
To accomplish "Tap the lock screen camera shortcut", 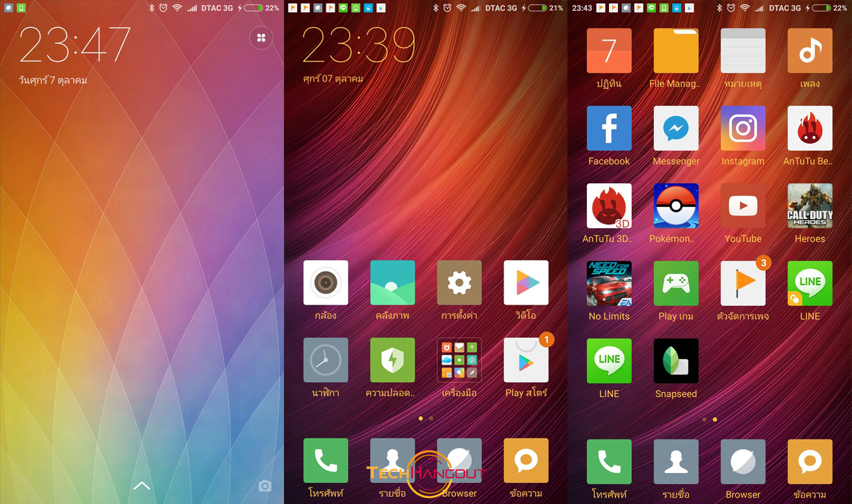I will 265,486.
